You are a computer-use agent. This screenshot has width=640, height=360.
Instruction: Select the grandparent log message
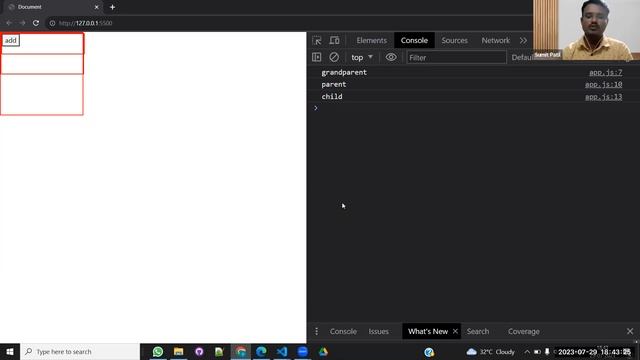click(344, 72)
